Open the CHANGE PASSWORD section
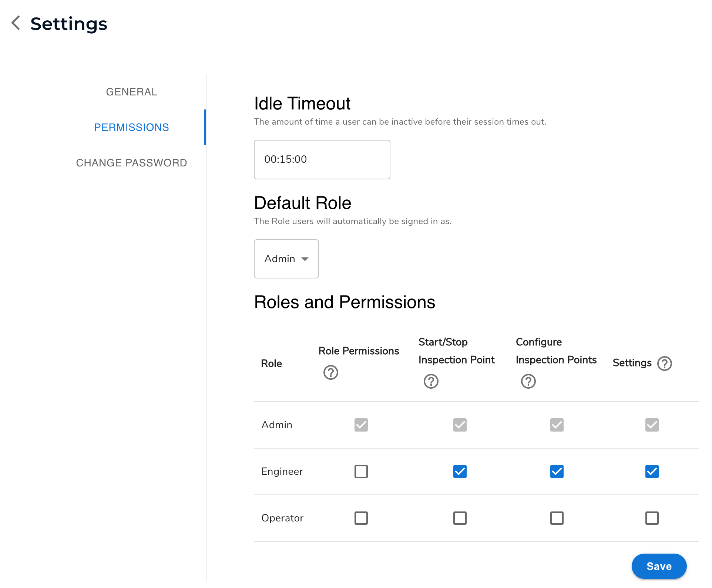This screenshot has width=712, height=588. (x=131, y=163)
